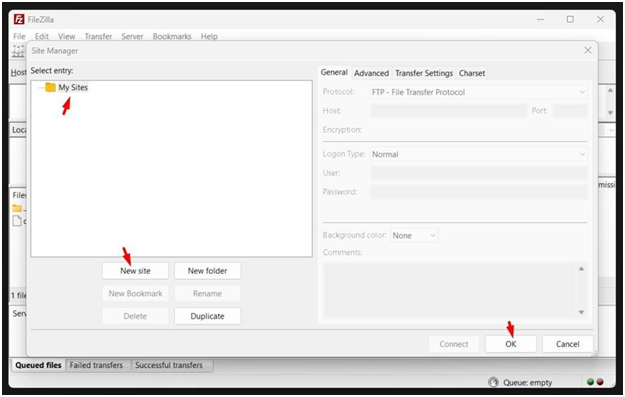Click Comments scrollbar down arrow
The height and width of the screenshot is (397, 625).
coord(581,312)
